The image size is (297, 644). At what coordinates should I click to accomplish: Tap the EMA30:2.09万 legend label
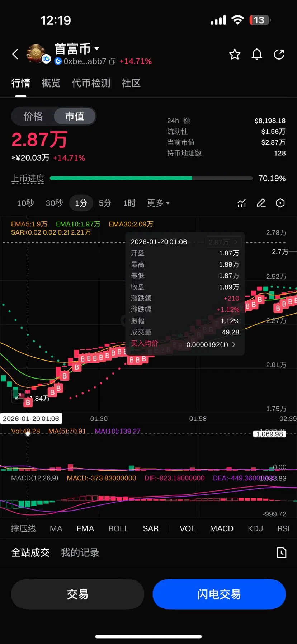tap(131, 224)
